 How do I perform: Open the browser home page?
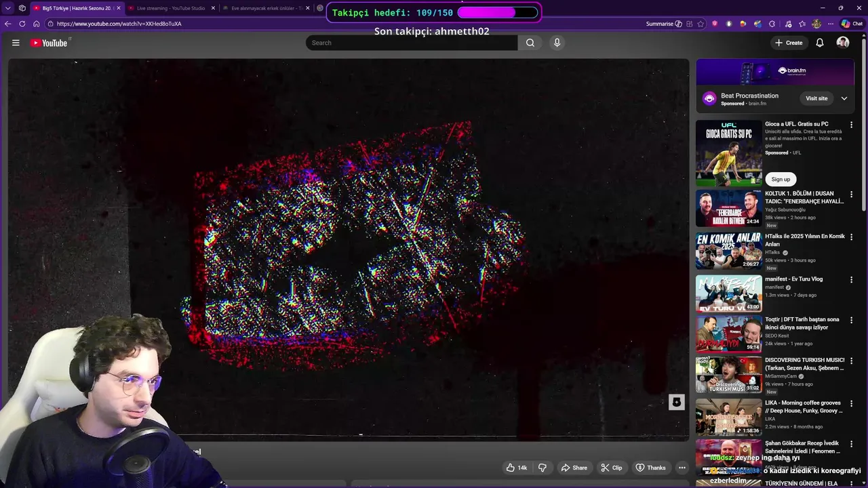36,24
